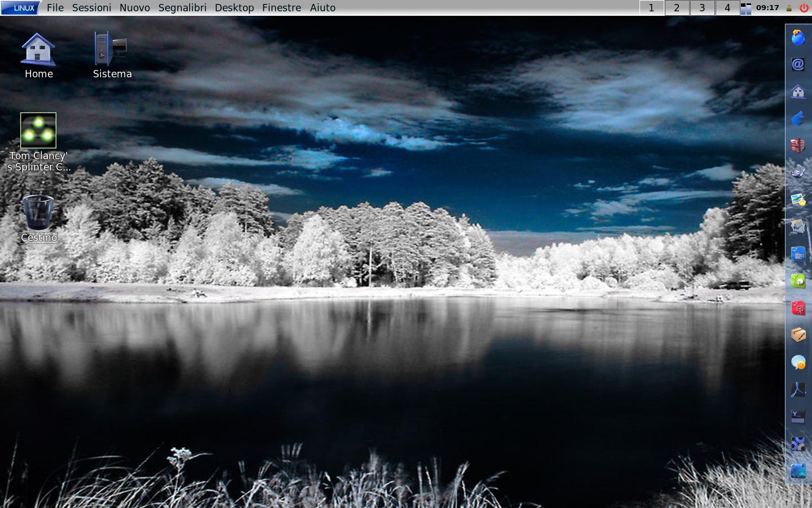Open the Segnalibri menu

182,8
